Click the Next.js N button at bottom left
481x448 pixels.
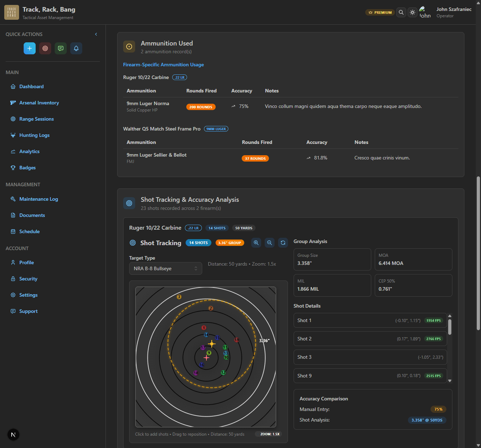[13, 435]
